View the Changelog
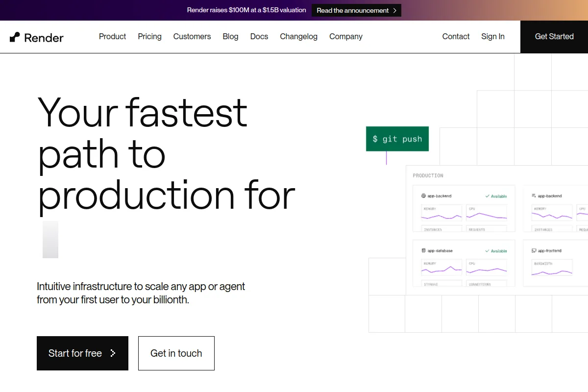This screenshot has width=588, height=392. [x=298, y=37]
